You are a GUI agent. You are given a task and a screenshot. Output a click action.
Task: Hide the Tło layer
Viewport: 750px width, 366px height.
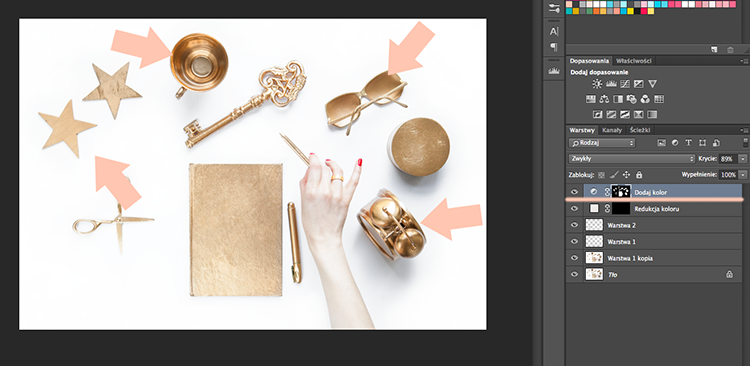(x=574, y=274)
